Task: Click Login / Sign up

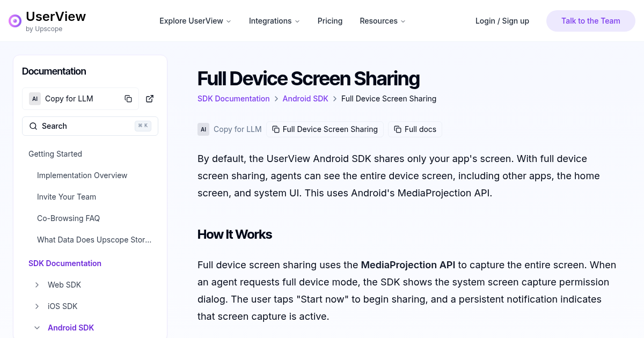Action: [502, 21]
